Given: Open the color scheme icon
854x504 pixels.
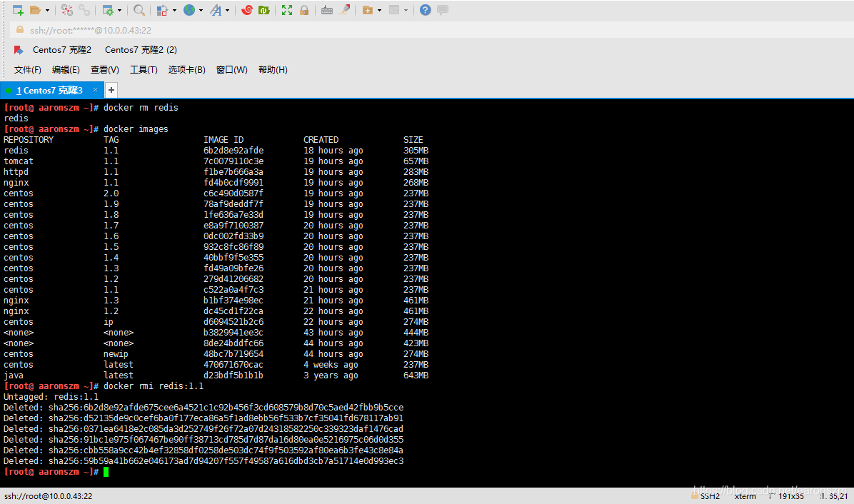Looking at the screenshot, I should click(162, 10).
